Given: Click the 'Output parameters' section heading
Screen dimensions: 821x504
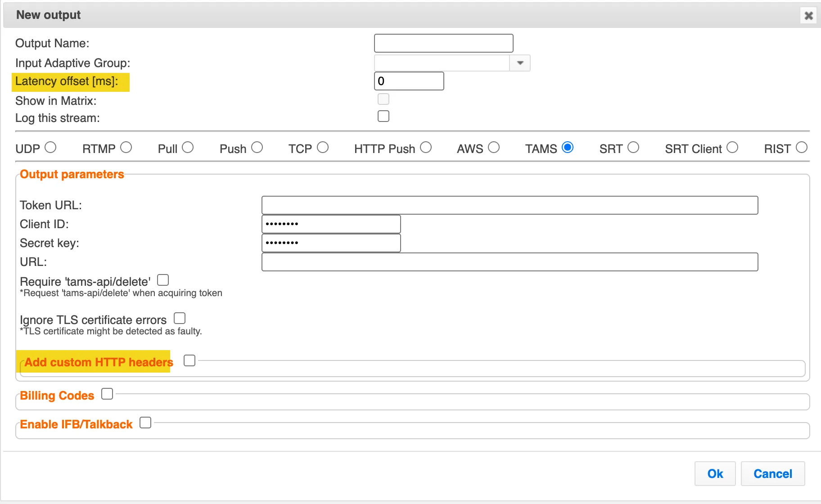Looking at the screenshot, I should (x=72, y=174).
